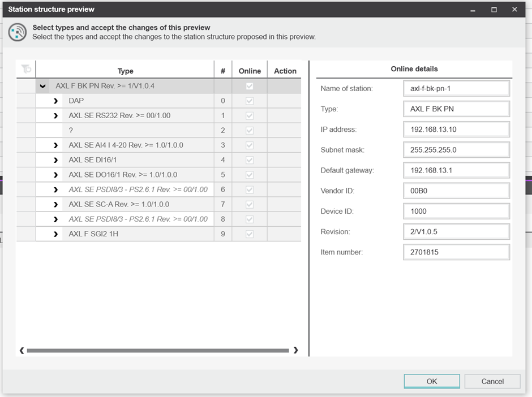This screenshot has width=532, height=397.
Task: Click the filter icon in table header corner
Action: coord(26,69)
